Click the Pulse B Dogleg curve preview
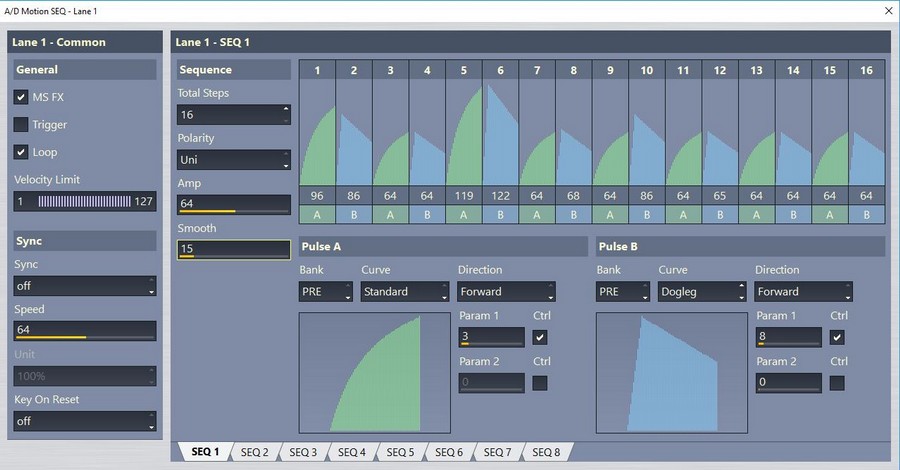 (671, 373)
